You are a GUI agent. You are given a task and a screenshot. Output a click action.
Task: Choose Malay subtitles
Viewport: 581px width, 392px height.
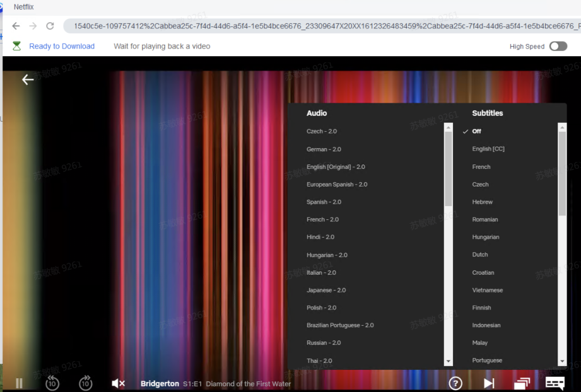click(480, 343)
